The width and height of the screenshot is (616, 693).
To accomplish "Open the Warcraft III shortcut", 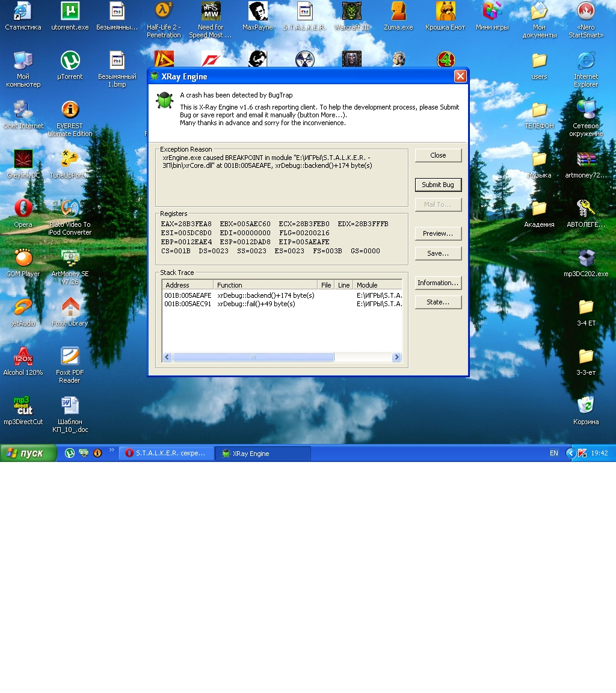I will pos(352,16).
